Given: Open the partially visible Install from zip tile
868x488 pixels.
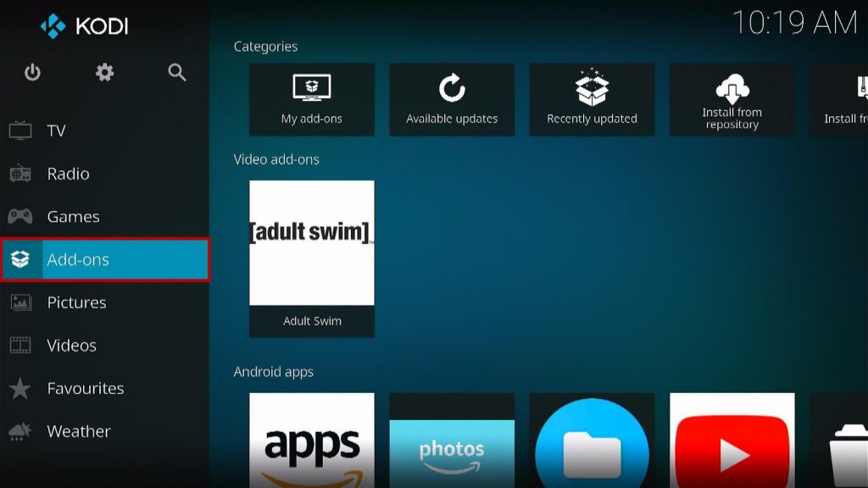Looking at the screenshot, I should [838, 99].
